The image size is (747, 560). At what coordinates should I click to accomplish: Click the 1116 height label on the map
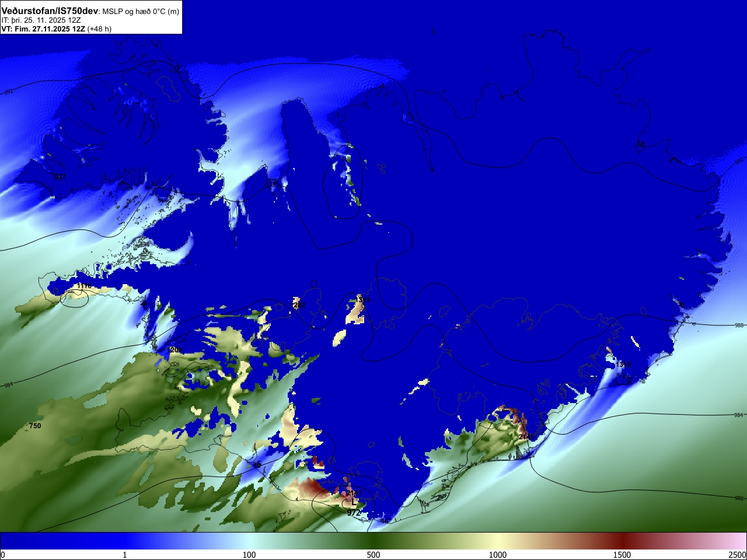[85, 286]
